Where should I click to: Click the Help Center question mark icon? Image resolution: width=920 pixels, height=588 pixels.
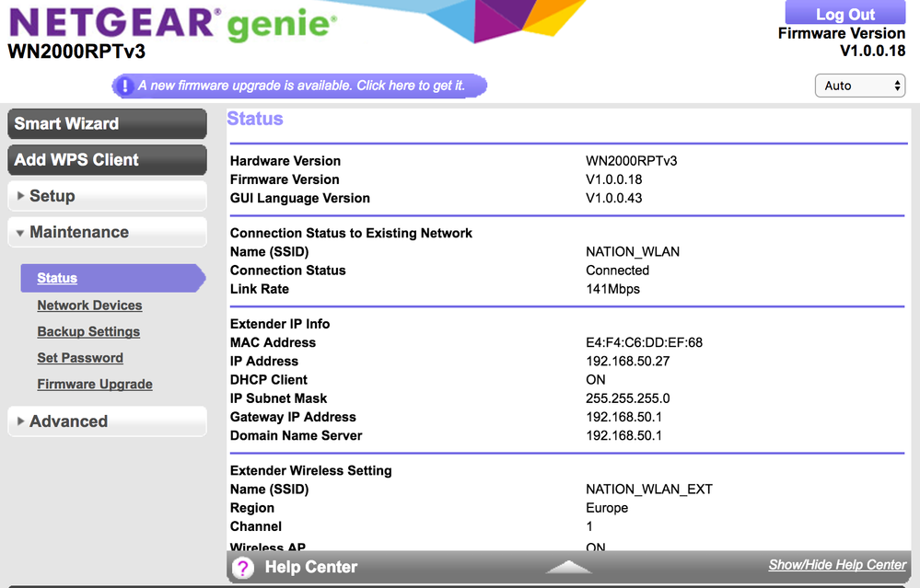[x=242, y=567]
